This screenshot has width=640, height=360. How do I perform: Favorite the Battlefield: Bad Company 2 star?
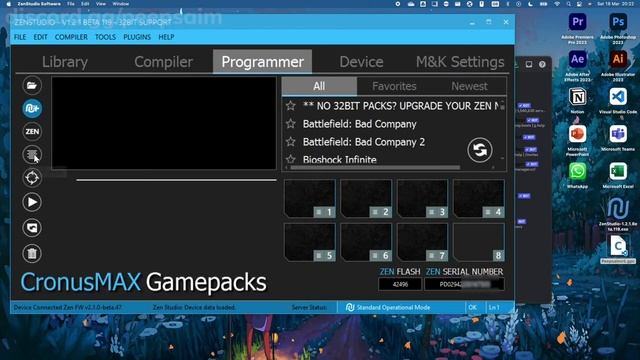point(291,142)
